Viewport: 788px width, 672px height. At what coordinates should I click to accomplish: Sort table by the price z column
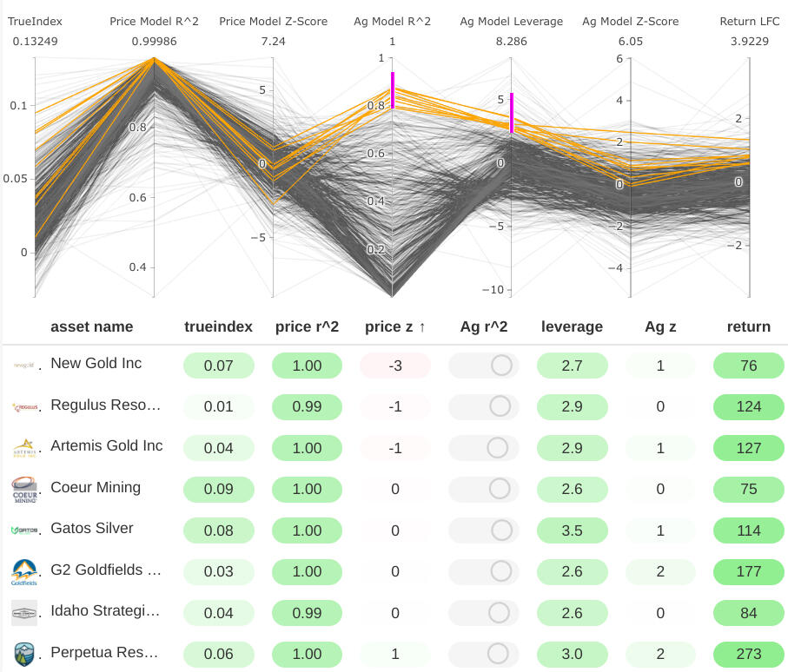395,326
